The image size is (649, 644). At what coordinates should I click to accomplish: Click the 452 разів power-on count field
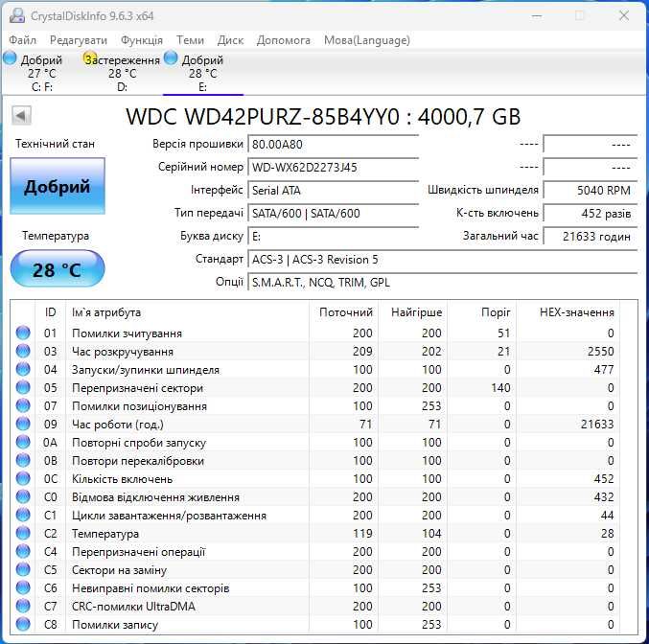591,213
